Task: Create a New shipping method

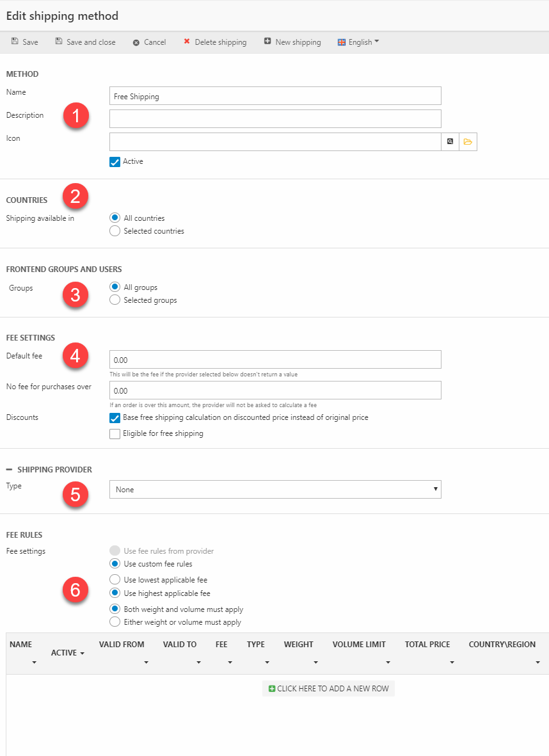Action: point(292,42)
